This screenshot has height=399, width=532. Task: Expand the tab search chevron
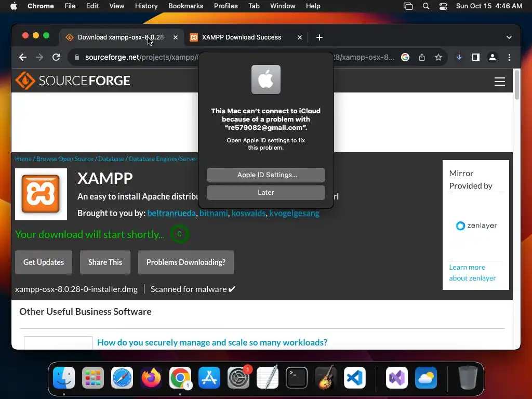509,37
